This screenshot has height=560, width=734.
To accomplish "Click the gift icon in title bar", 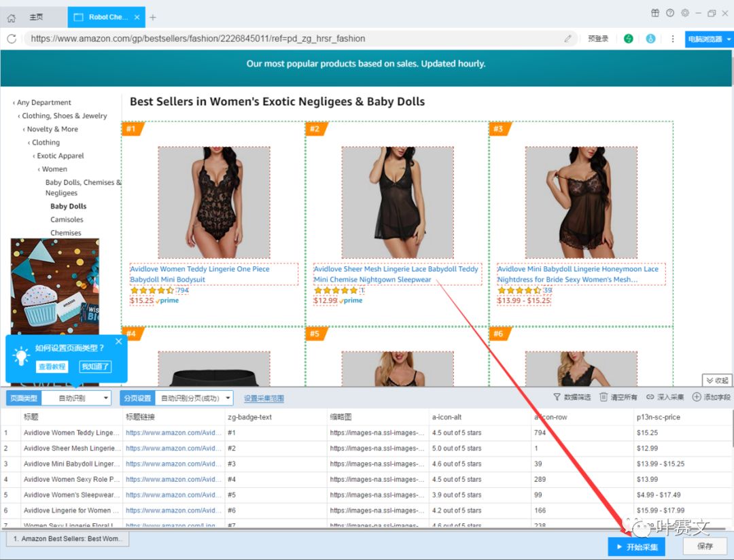I will [x=655, y=13].
